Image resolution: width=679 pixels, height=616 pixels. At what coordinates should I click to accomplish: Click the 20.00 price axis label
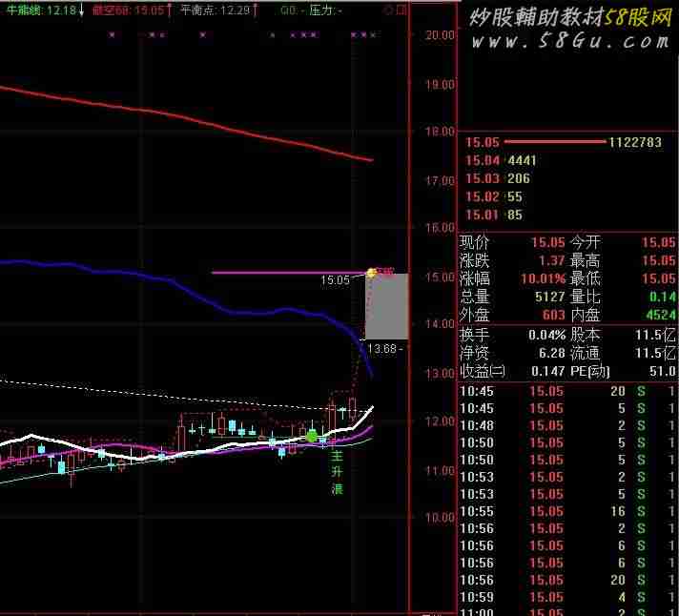coord(440,35)
